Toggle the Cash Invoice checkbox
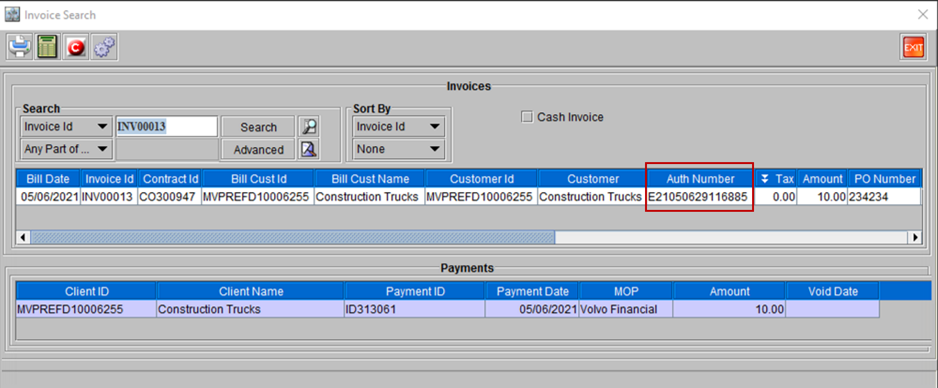Viewport: 938px width, 388px height. [x=527, y=117]
